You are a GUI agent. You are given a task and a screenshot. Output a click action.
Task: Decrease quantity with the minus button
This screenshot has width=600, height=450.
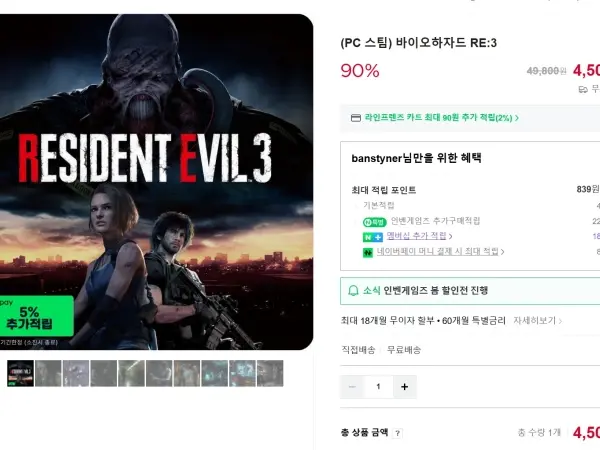[352, 387]
